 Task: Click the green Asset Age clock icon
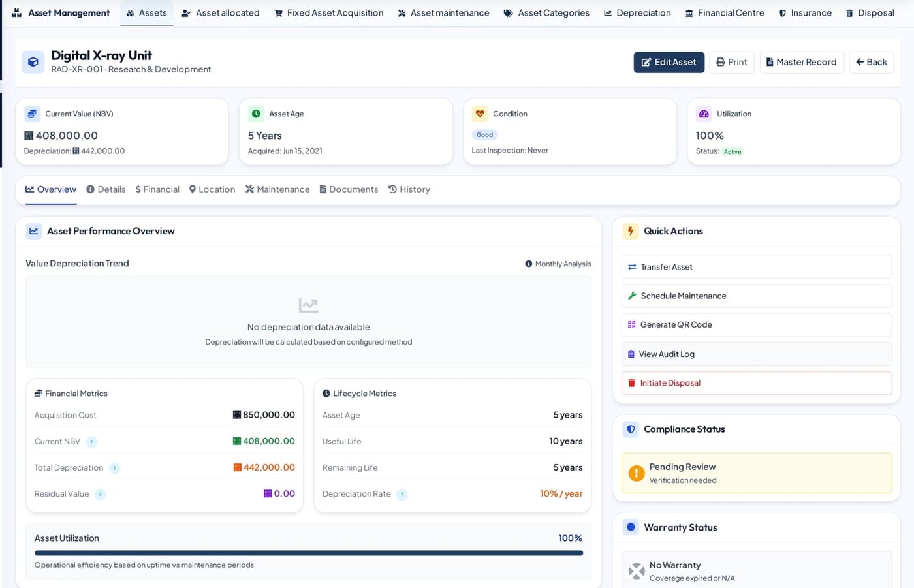256,114
